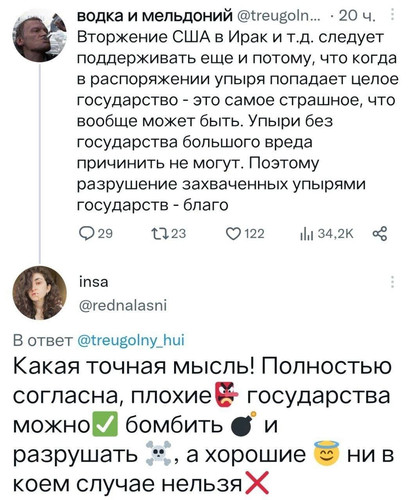
Task: Open the 20 ч. timestamp link
Action: point(357,16)
